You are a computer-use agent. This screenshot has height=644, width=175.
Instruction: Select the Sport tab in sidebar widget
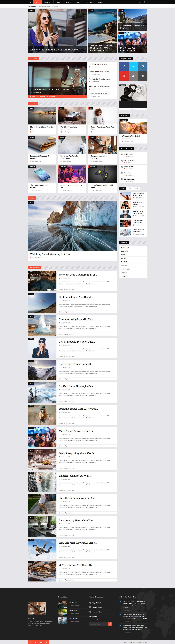[x=136, y=188]
